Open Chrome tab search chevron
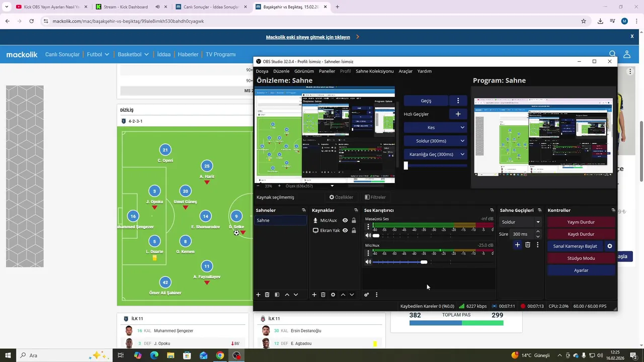644x362 pixels. point(7,7)
